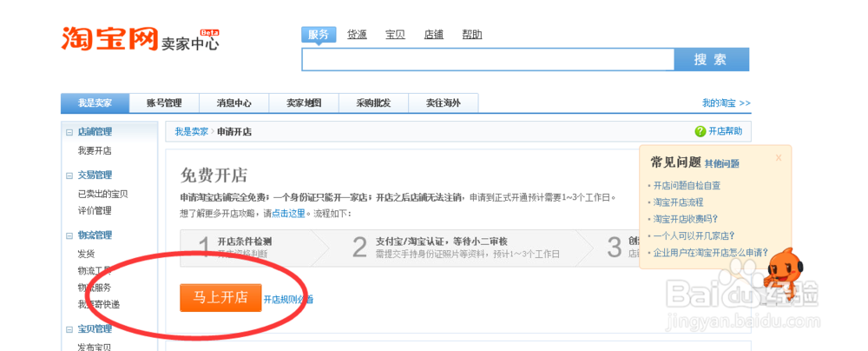
Task: Open the 卖往海外 navigation tab
Action: click(444, 103)
